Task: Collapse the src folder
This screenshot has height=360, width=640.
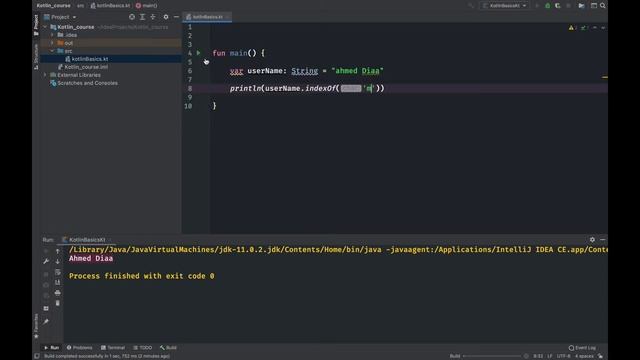Action: [52, 51]
